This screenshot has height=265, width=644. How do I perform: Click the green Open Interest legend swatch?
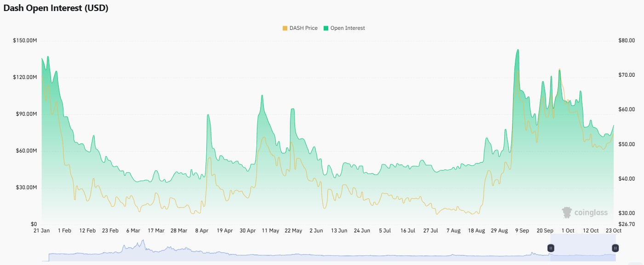[326, 28]
